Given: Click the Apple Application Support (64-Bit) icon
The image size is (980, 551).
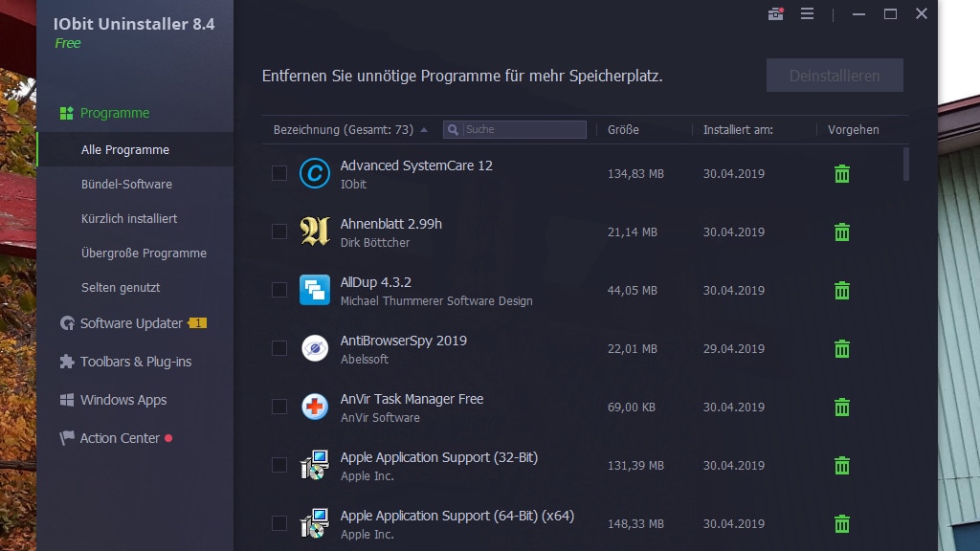Looking at the screenshot, I should tap(314, 523).
